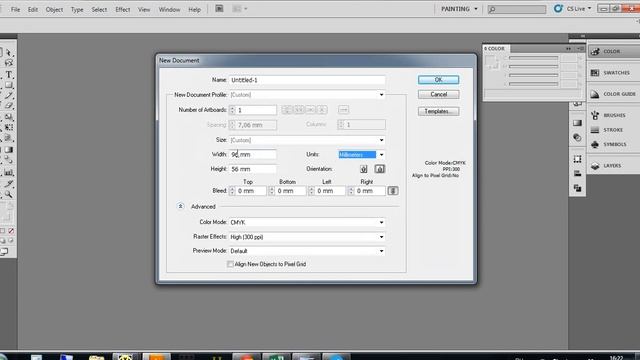Collapse the Advanced section

(x=180, y=207)
